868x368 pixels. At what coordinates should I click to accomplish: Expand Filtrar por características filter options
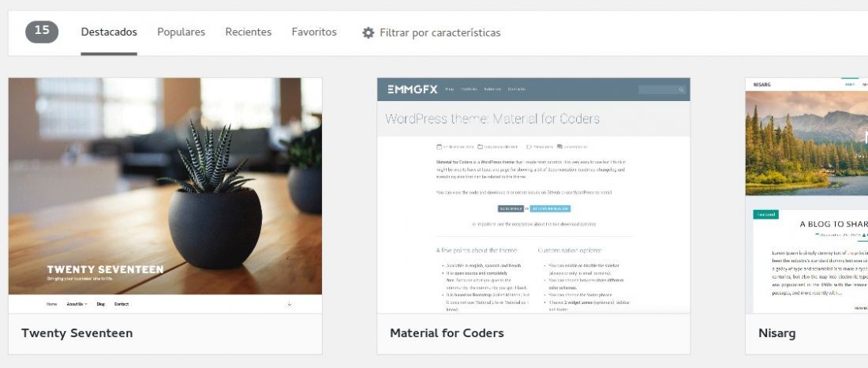431,32
